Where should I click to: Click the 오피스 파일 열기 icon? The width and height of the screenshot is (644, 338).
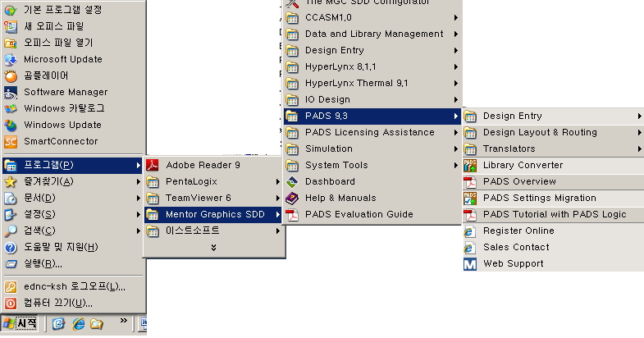click(x=11, y=43)
